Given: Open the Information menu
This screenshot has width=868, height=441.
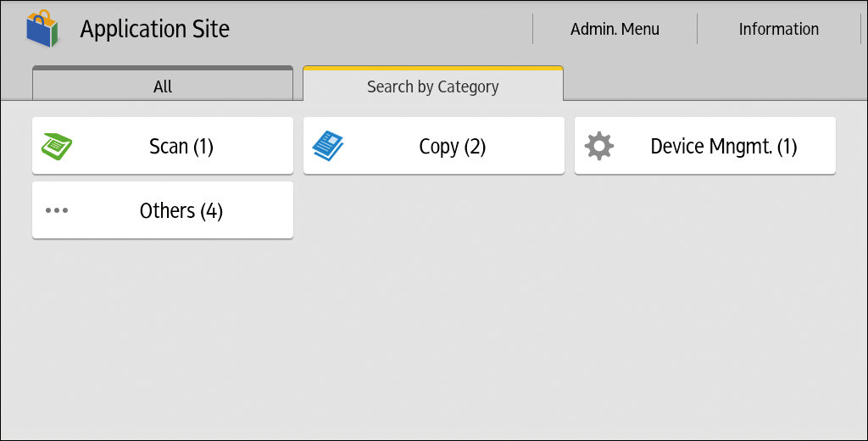Looking at the screenshot, I should [x=778, y=29].
